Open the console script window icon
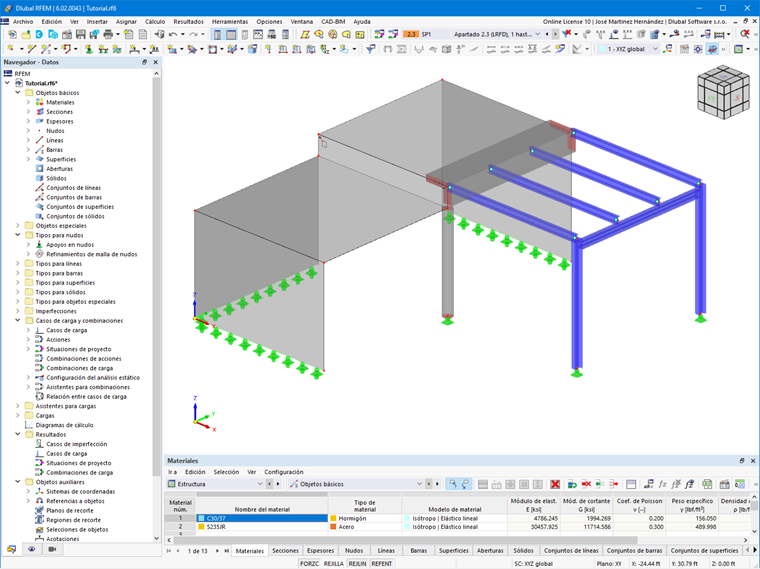This screenshot has height=569, width=760. [x=258, y=34]
